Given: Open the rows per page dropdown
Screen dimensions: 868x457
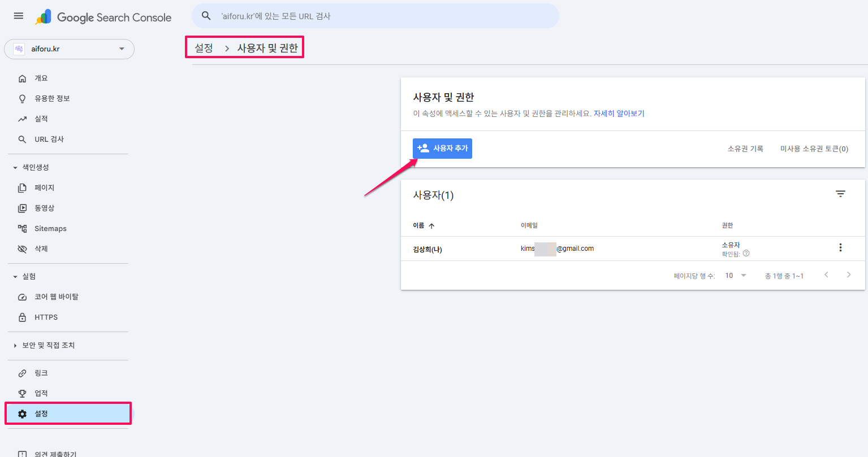Looking at the screenshot, I should pos(736,276).
